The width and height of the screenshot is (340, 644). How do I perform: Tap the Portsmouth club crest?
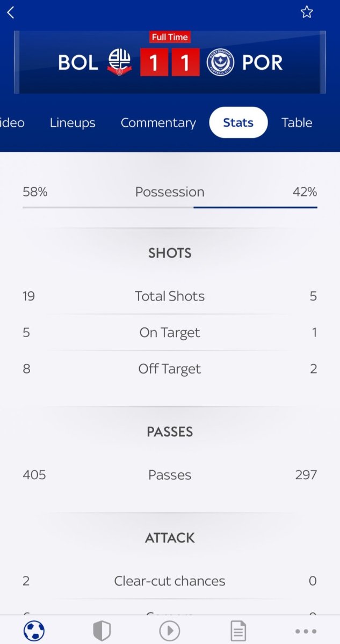(220, 63)
